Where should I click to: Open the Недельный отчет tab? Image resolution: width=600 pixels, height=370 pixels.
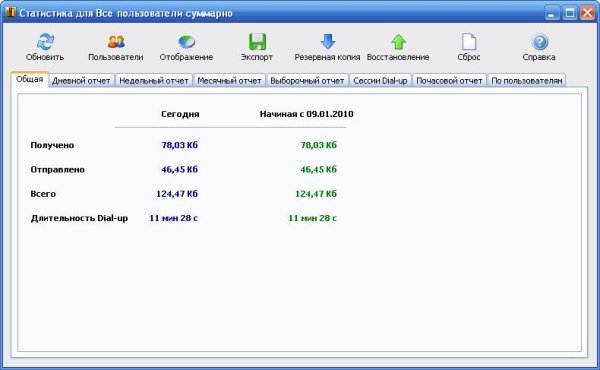point(154,81)
